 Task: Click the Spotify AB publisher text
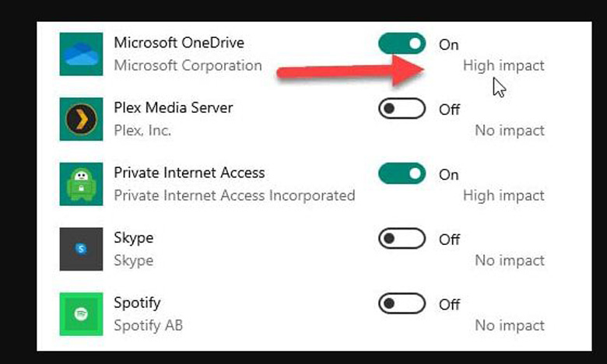149,325
